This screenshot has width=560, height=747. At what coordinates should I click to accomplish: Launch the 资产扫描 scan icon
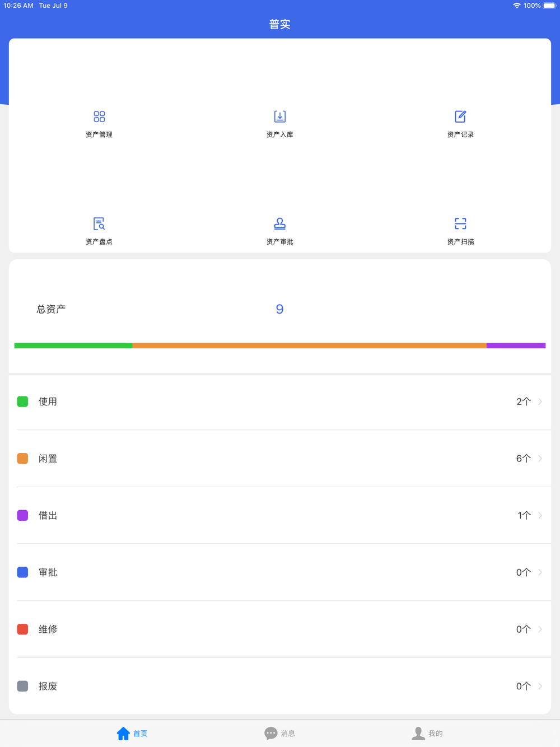(460, 224)
